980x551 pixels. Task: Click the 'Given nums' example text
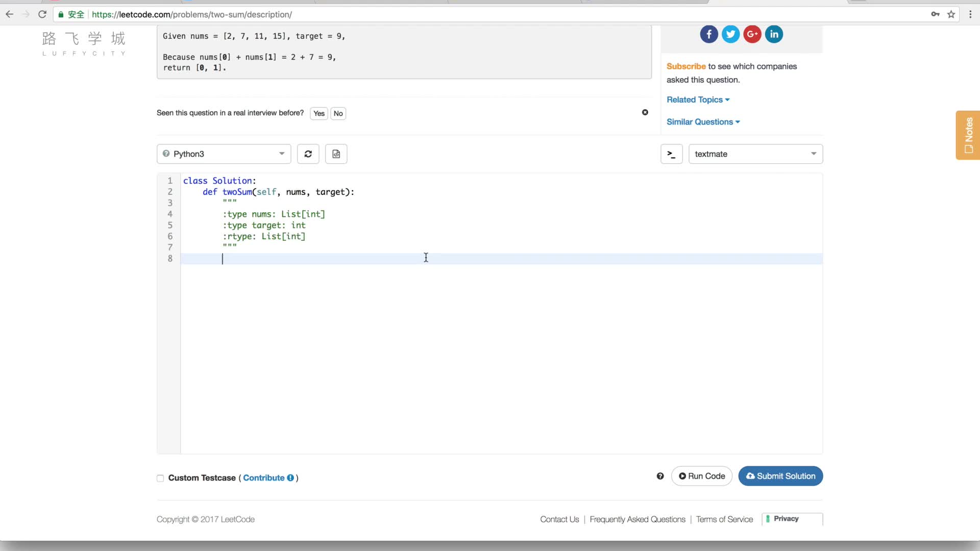(254, 36)
